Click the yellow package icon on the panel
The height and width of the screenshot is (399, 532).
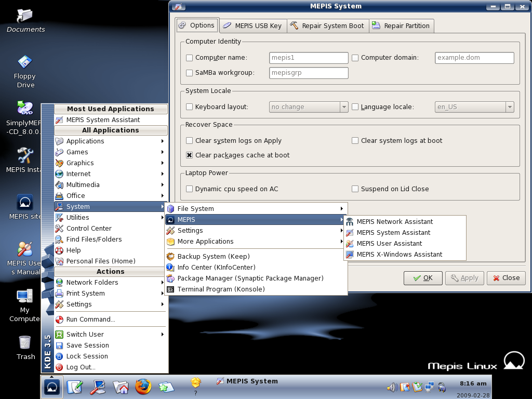(x=196, y=383)
